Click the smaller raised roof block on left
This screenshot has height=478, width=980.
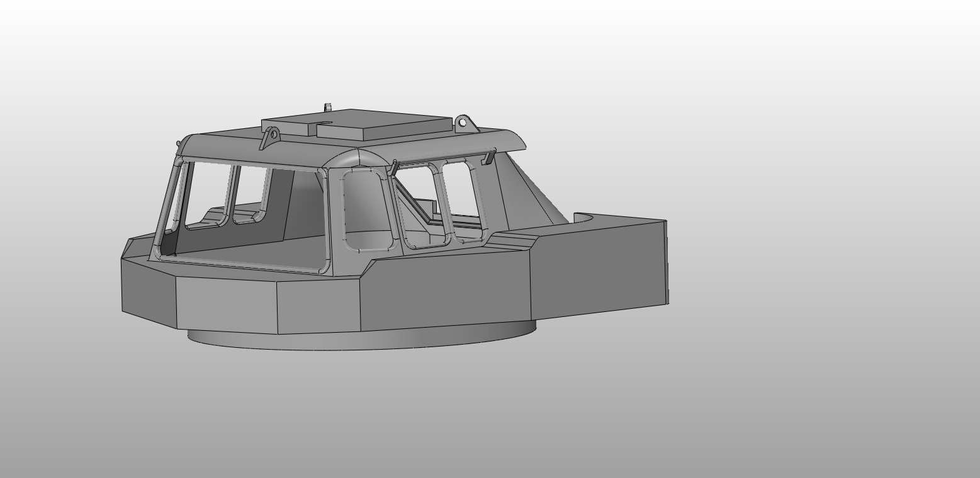(286, 125)
